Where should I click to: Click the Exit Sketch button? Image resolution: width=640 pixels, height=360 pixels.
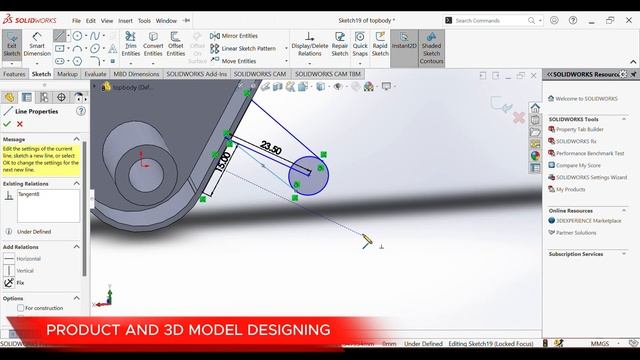11,45
